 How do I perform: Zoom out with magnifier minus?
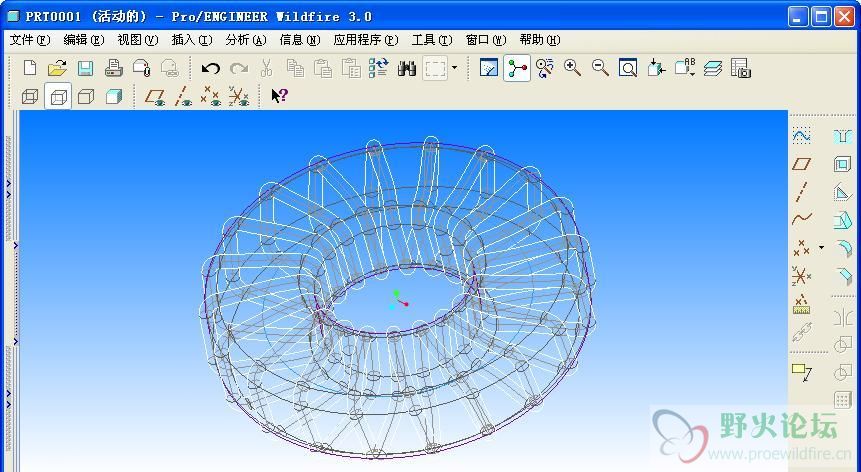pyautogui.click(x=600, y=68)
